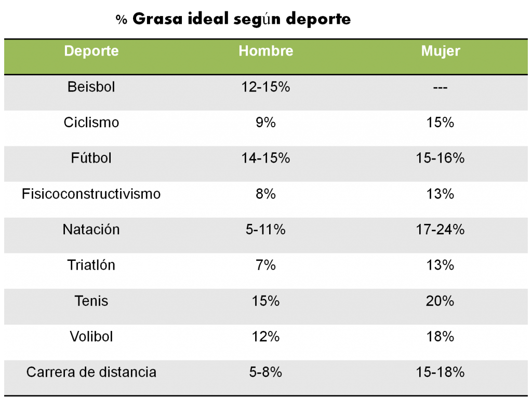532x400 pixels.
Task: Select the Beisbol row label
Action: coord(91,87)
